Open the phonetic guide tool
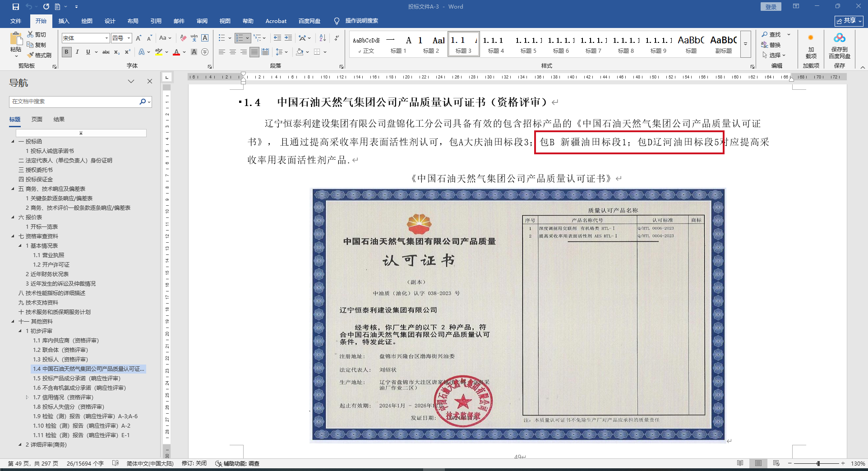 tap(194, 38)
